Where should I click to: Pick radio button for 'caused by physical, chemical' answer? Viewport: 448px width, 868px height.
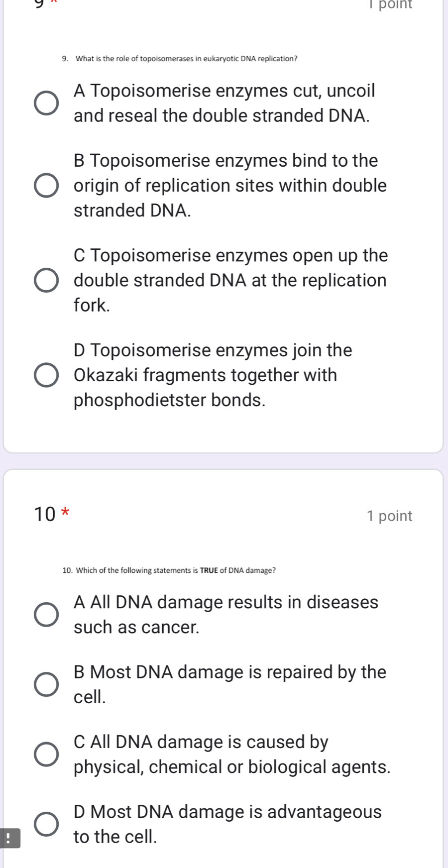46,754
